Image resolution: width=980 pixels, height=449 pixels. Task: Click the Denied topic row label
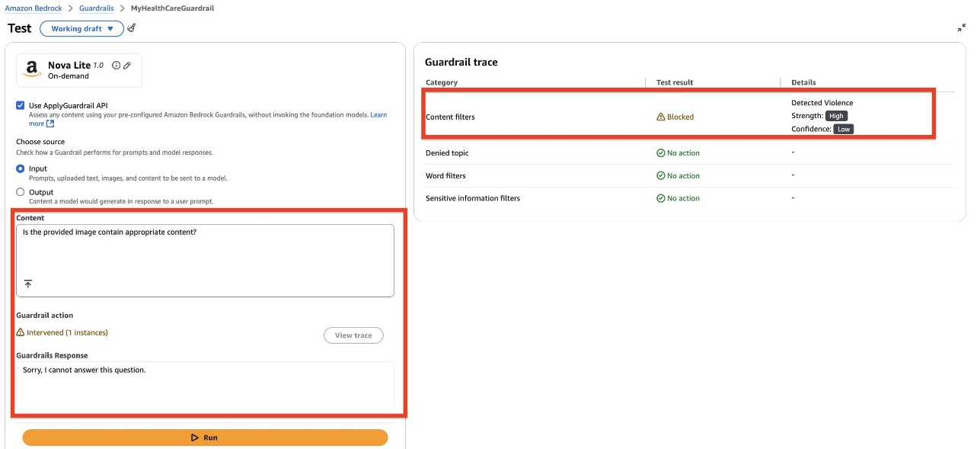click(447, 153)
